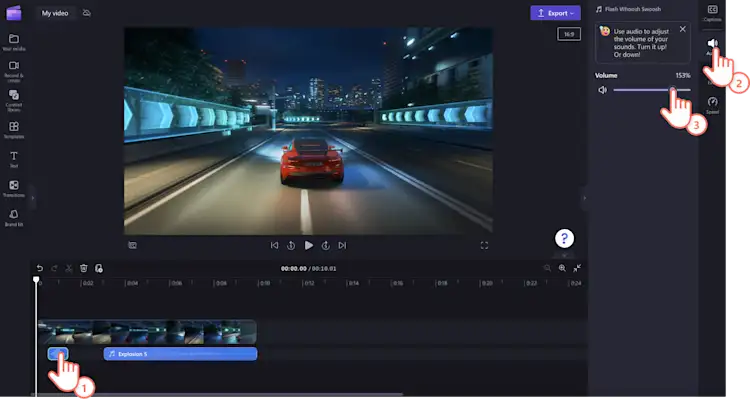Click the 153% volume value
Viewport: 750px width, 399px height.
[x=683, y=76]
